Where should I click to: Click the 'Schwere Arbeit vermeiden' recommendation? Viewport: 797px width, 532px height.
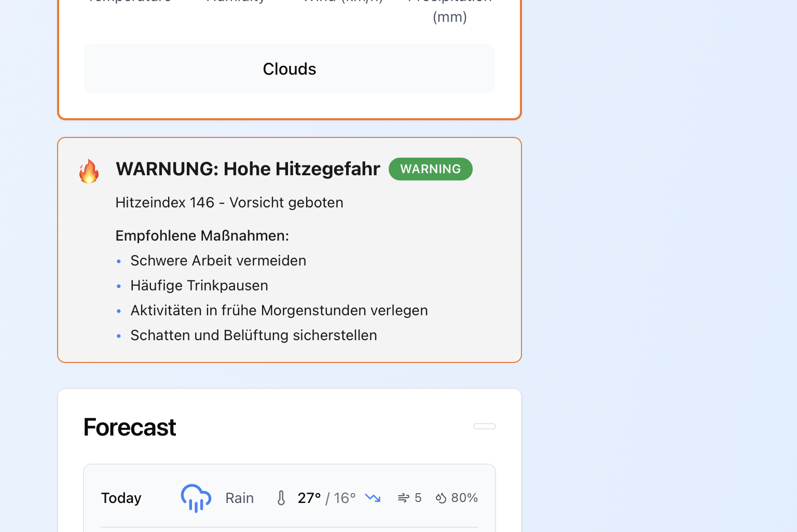[x=218, y=260]
